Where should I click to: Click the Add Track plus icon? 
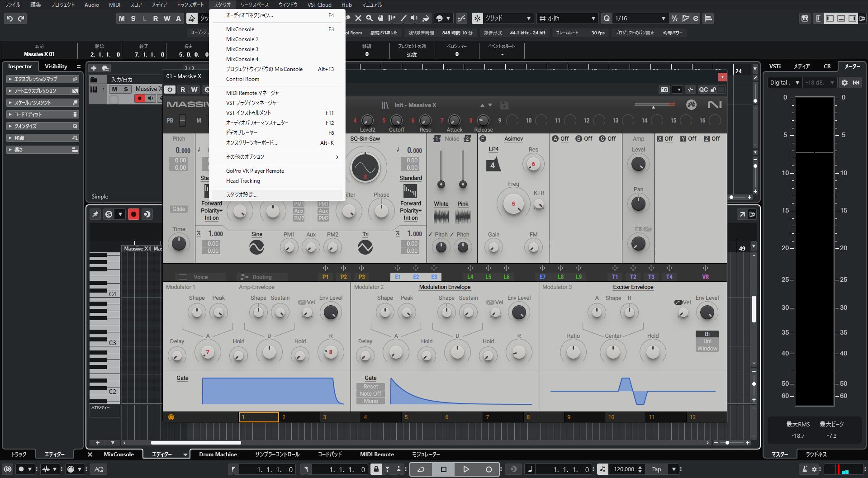tap(94, 68)
